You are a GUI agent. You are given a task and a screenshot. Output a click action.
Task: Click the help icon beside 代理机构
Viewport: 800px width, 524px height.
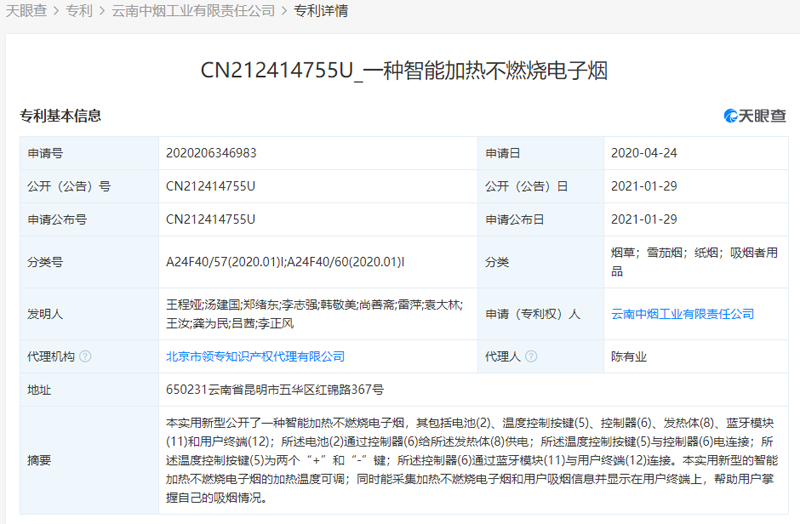[86, 356]
